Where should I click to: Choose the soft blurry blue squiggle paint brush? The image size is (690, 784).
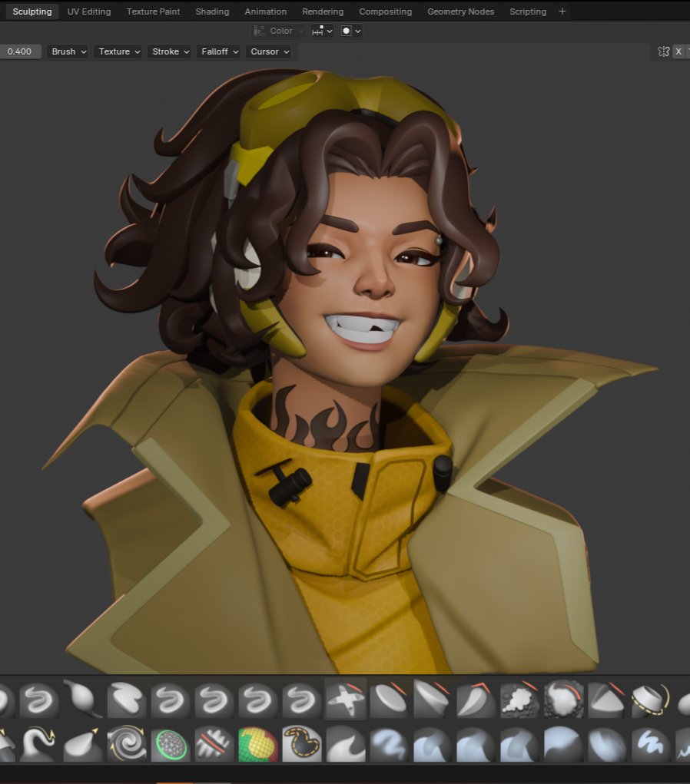(389, 743)
